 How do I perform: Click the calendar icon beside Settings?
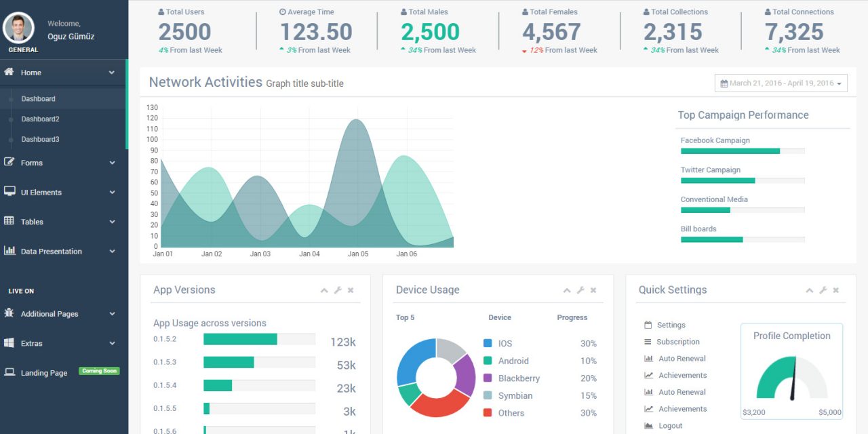648,325
